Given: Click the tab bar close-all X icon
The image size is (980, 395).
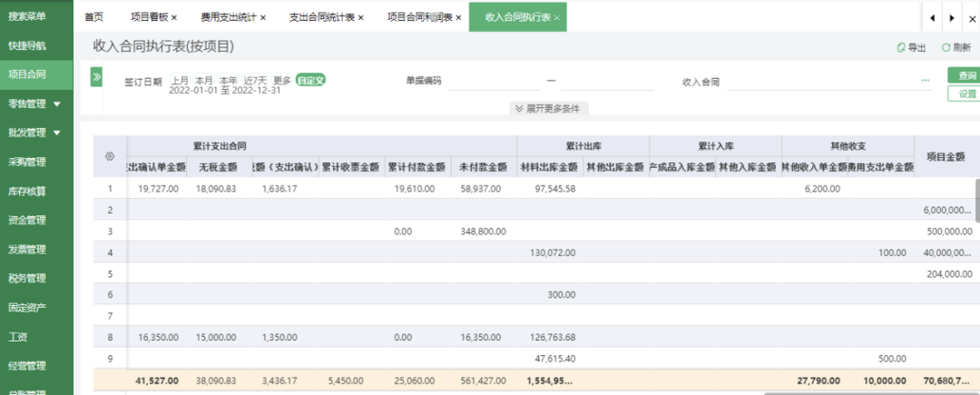Looking at the screenshot, I should tap(972, 19).
